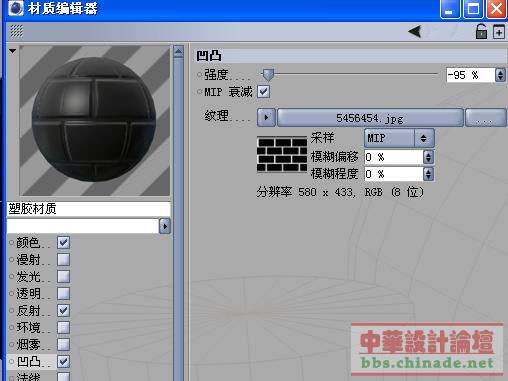
Task: Minimize the 材质编辑器 window
Action: [450, 9]
